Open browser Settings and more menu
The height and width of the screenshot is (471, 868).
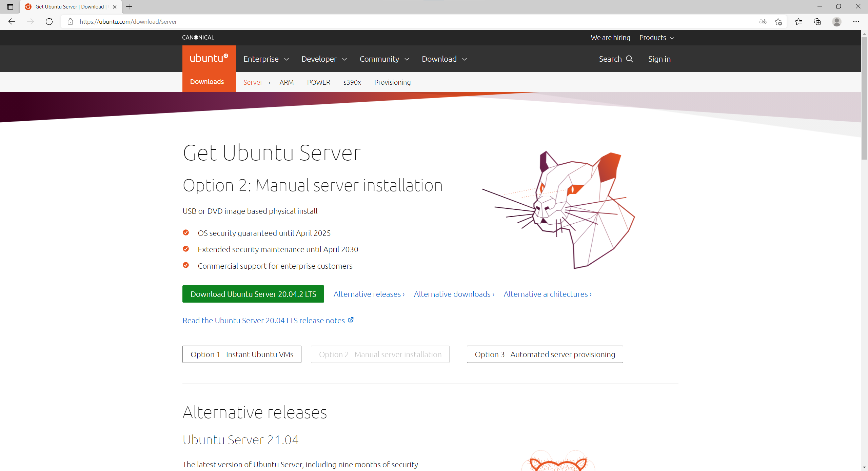856,22
